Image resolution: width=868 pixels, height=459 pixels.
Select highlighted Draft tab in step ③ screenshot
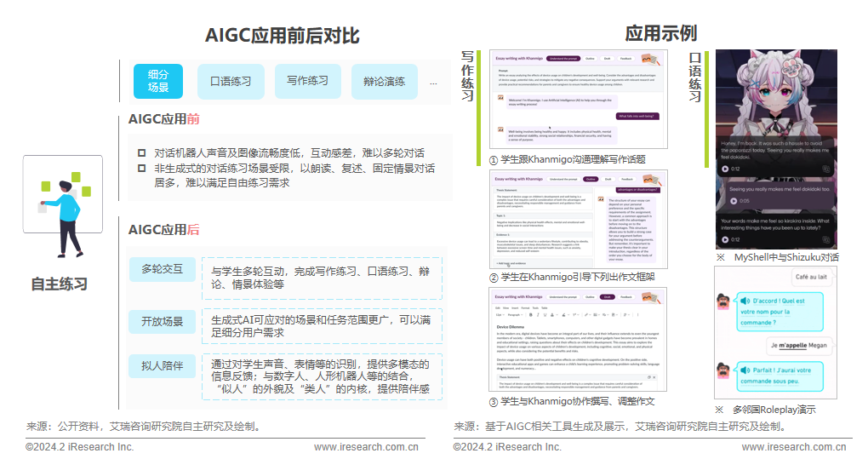[x=608, y=296]
